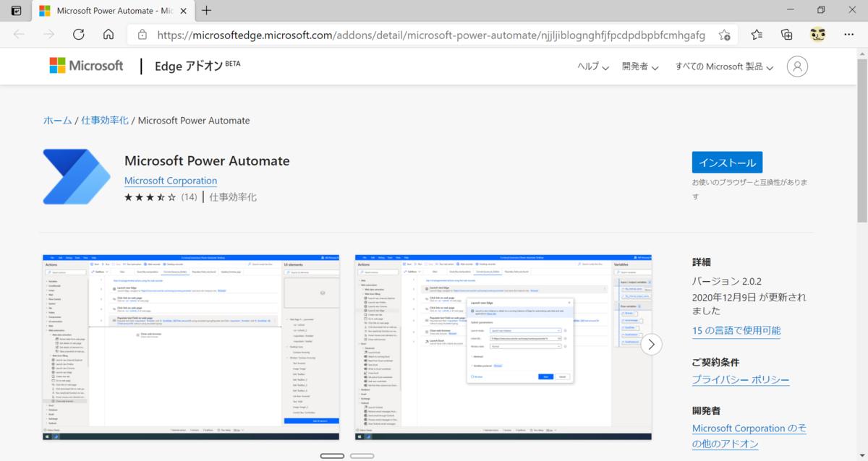This screenshot has width=868, height=461.
Task: Select the second carousel page indicator
Action: 362,456
